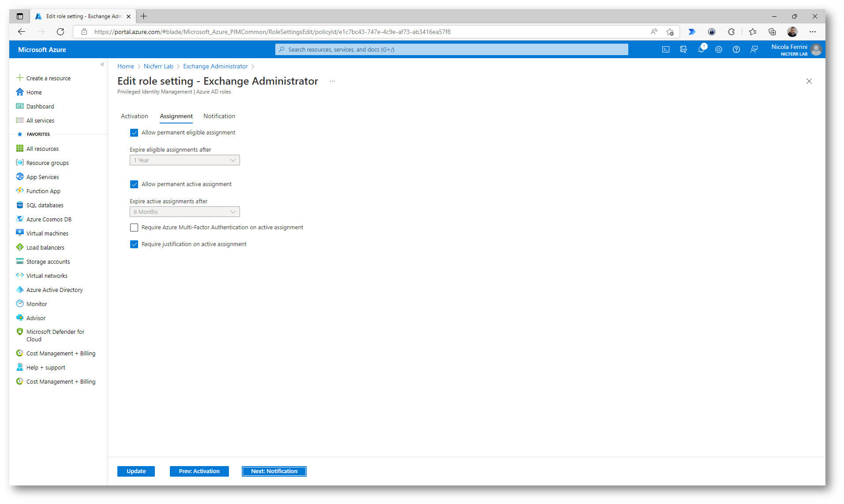Click the All resources grid icon
844x504 pixels.
coord(20,149)
